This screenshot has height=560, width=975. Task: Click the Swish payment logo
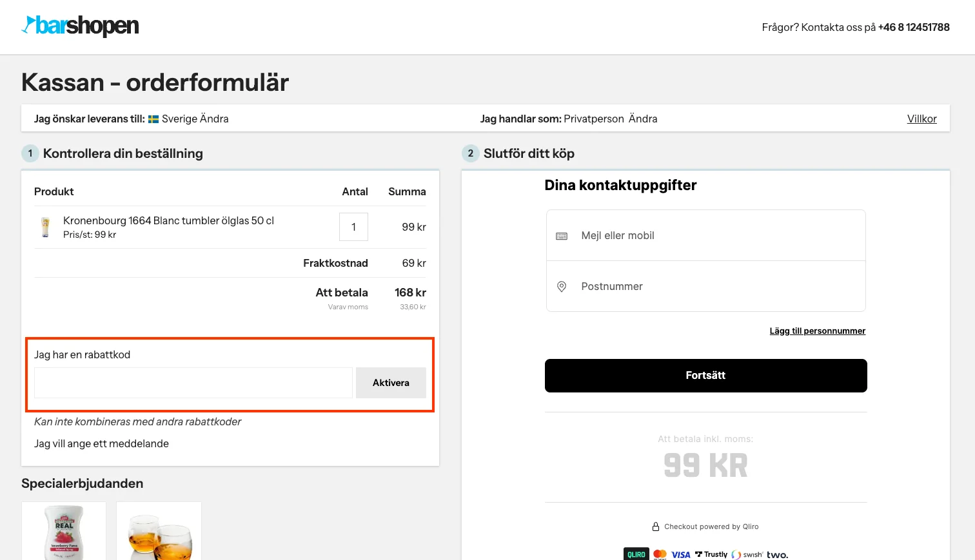(x=747, y=555)
